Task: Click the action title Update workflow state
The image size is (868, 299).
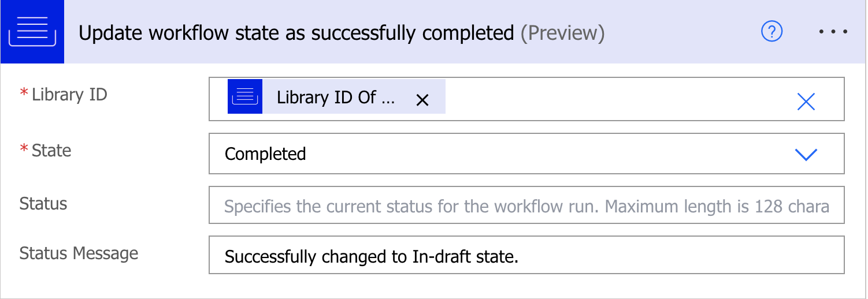Action: [296, 33]
